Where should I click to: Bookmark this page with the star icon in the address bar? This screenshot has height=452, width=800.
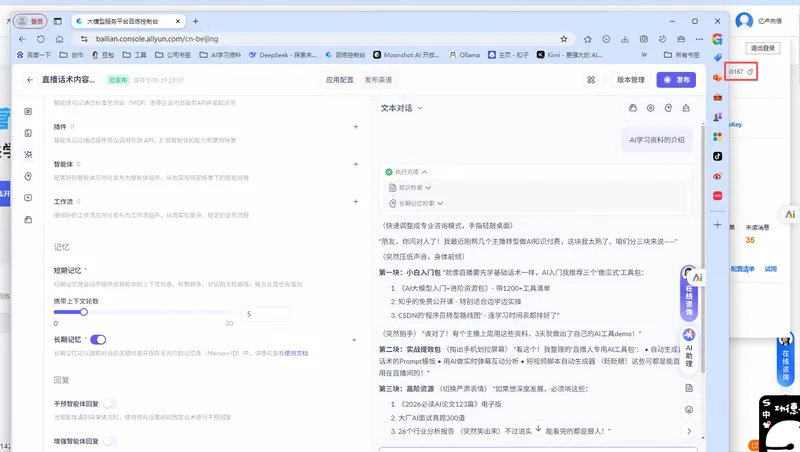(564, 39)
